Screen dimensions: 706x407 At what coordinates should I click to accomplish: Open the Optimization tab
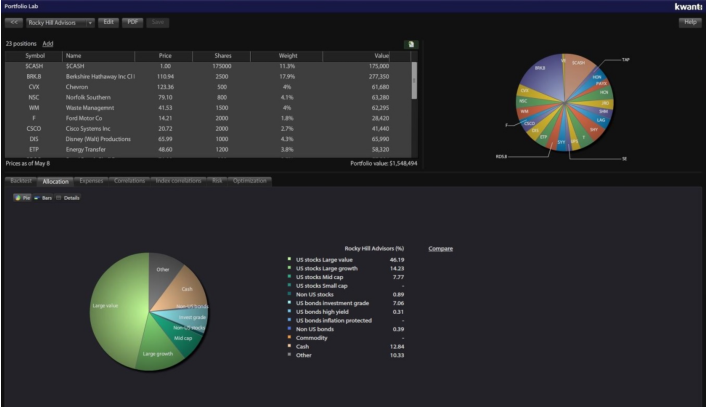pyautogui.click(x=249, y=181)
